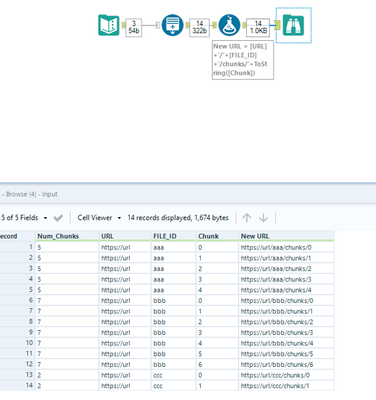Open the 5 of 5 Fields dropdown

pos(24,218)
